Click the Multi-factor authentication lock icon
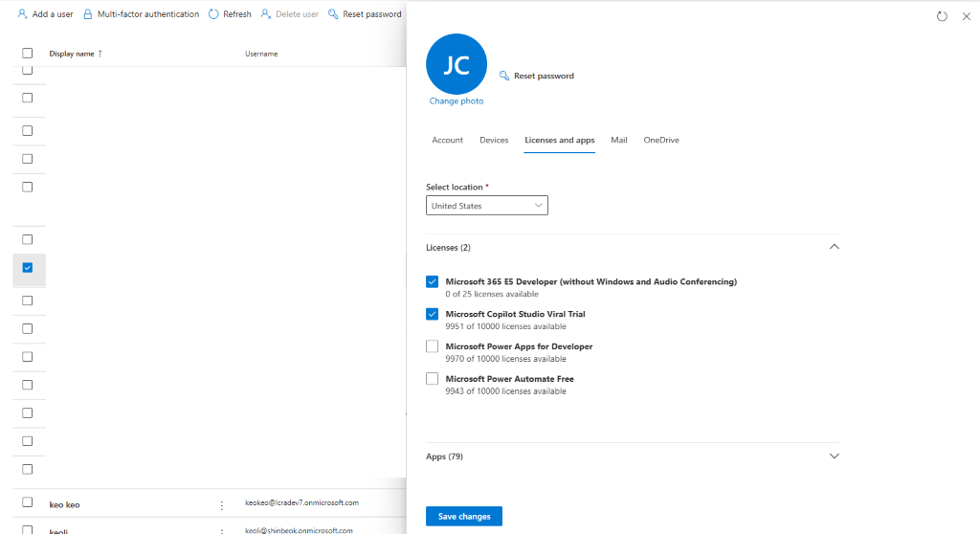The height and width of the screenshot is (534, 980). tap(87, 13)
